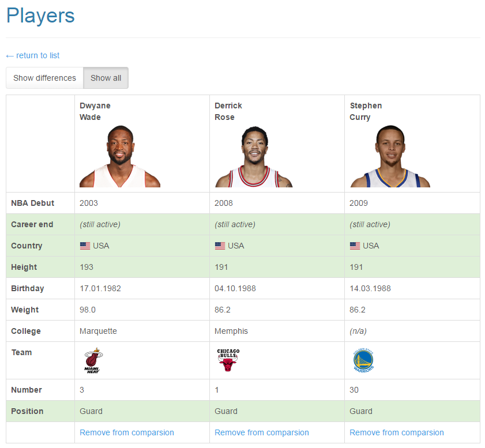Click the USA flag in Stephen Curry's column
Viewport: 485px width, 448px height.
pos(355,246)
